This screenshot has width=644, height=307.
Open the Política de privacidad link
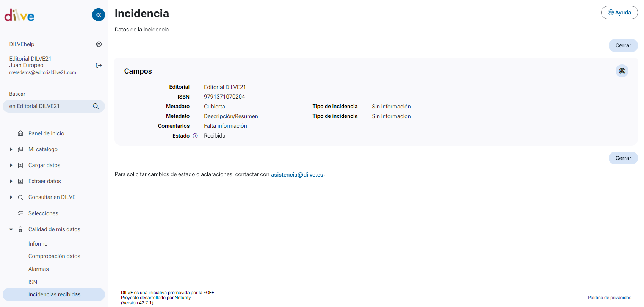click(x=610, y=298)
